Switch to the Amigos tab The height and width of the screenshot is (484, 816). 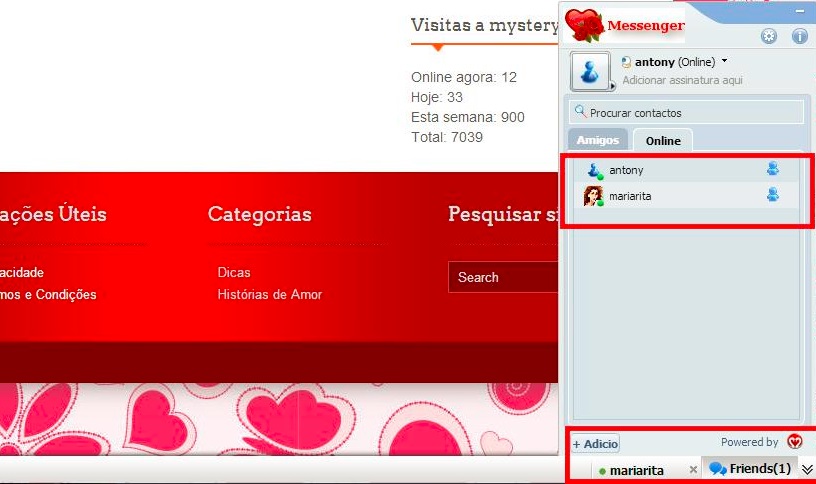pos(598,140)
